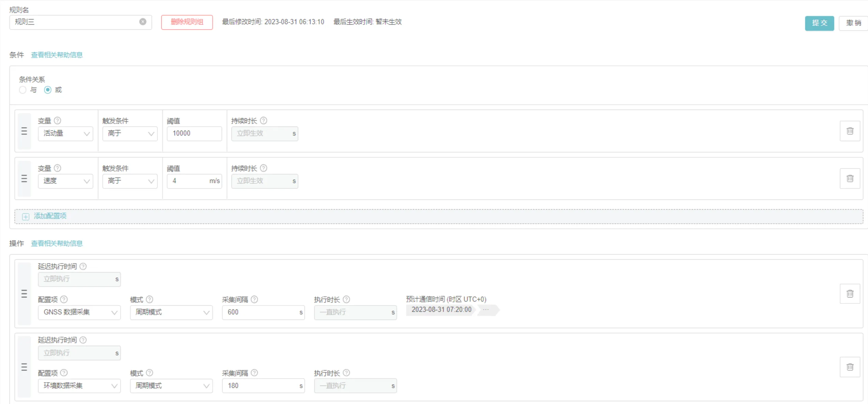Click help icon beside first 持续时长 label
Viewport: 868px width, 404px height.
click(264, 121)
